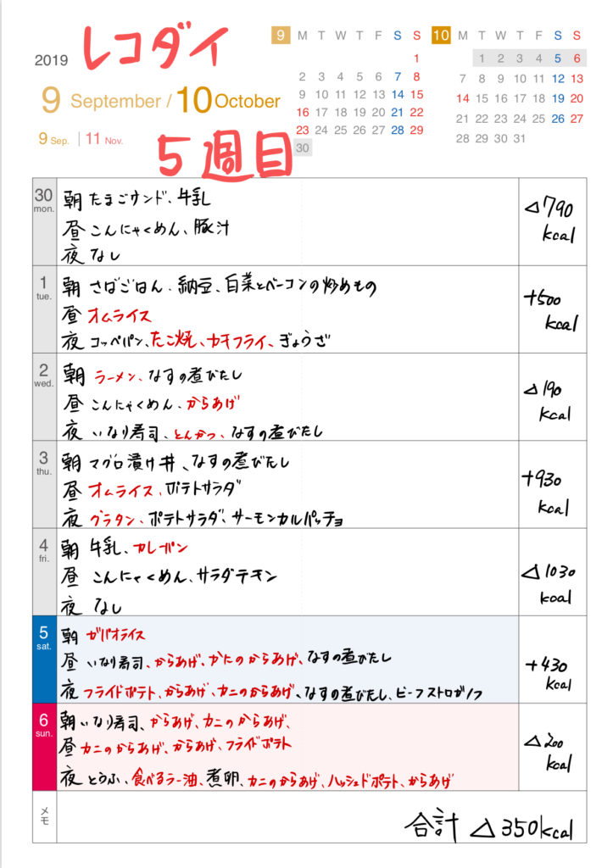Image resolution: width=613 pixels, height=868 pixels.
Task: Click the handwritten title 'レコダイ'
Action: [x=155, y=46]
